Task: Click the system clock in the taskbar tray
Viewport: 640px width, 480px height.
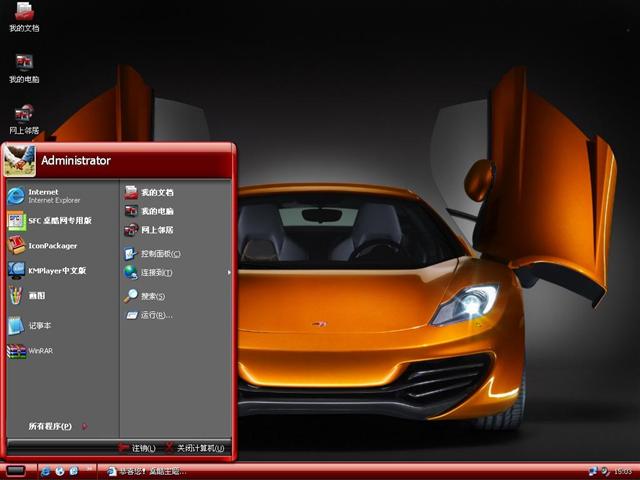Action: tap(622, 471)
